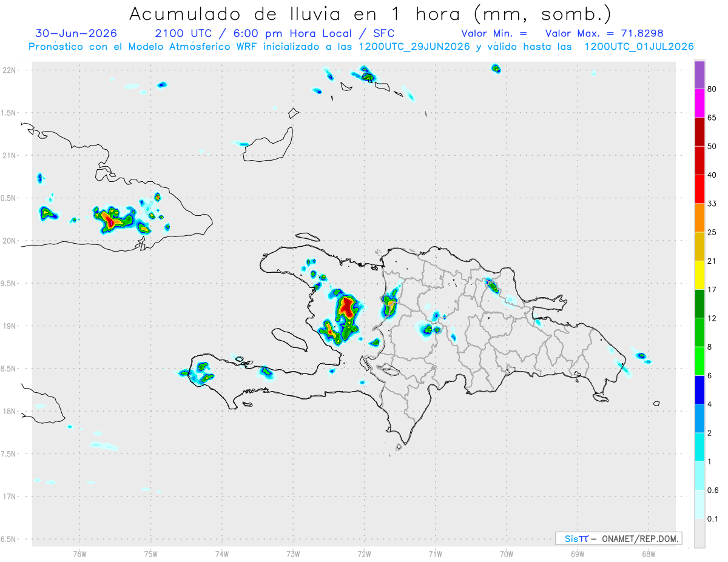
Task: Click the '68W' longitude label
Action: 649,554
